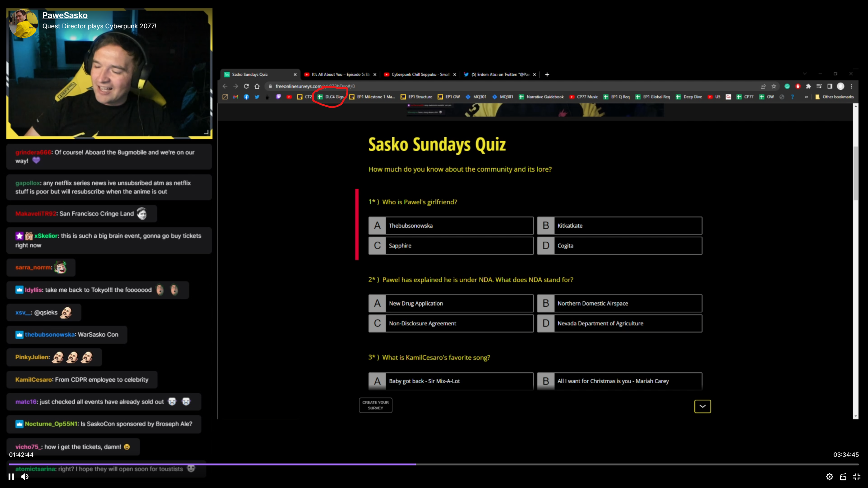The height and width of the screenshot is (488, 868).
Task: Click the Create Your Survey button
Action: click(x=375, y=405)
